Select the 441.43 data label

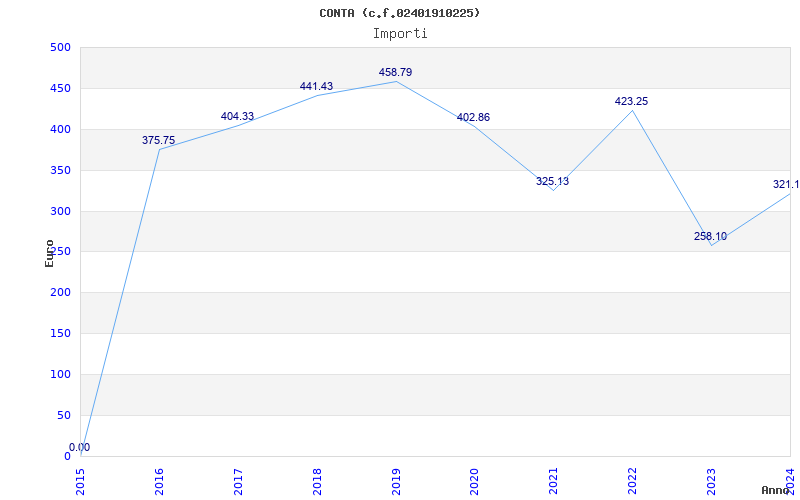point(316,86)
